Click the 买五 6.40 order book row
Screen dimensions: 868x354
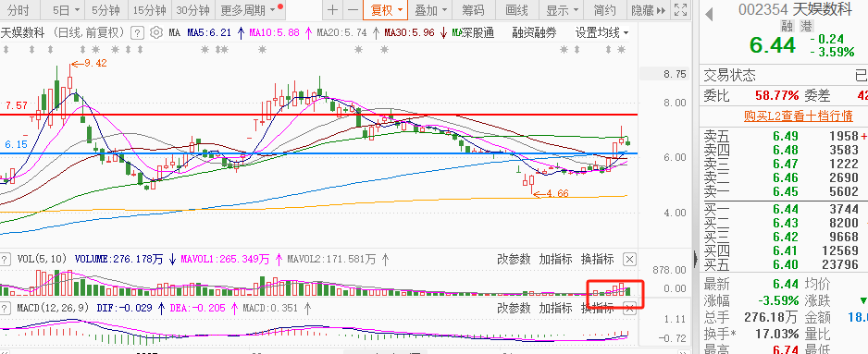(x=784, y=264)
